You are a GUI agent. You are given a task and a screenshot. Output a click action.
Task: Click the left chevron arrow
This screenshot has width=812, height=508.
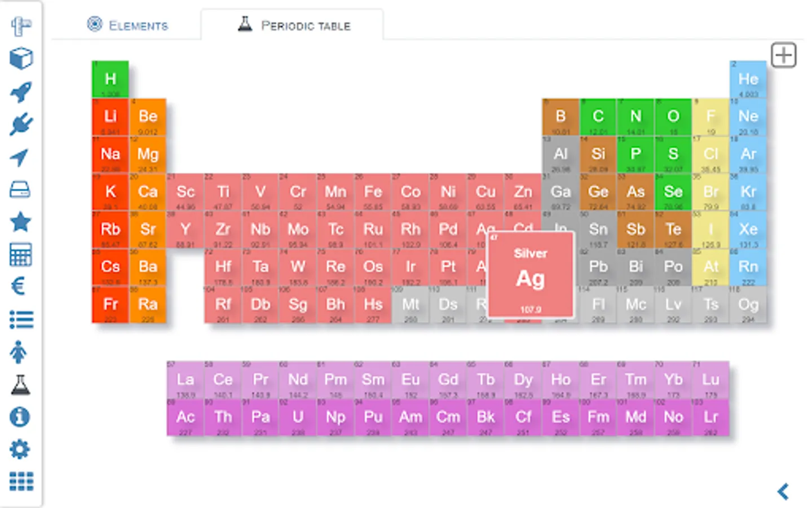783,492
